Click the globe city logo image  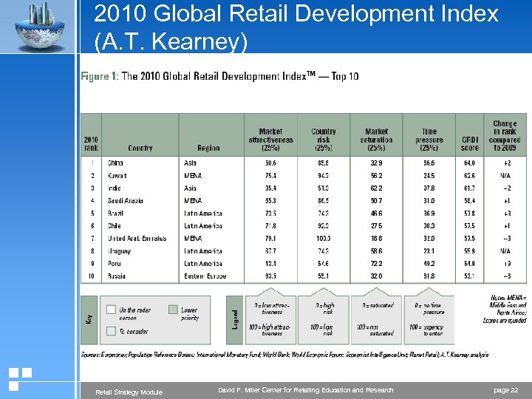point(40,27)
